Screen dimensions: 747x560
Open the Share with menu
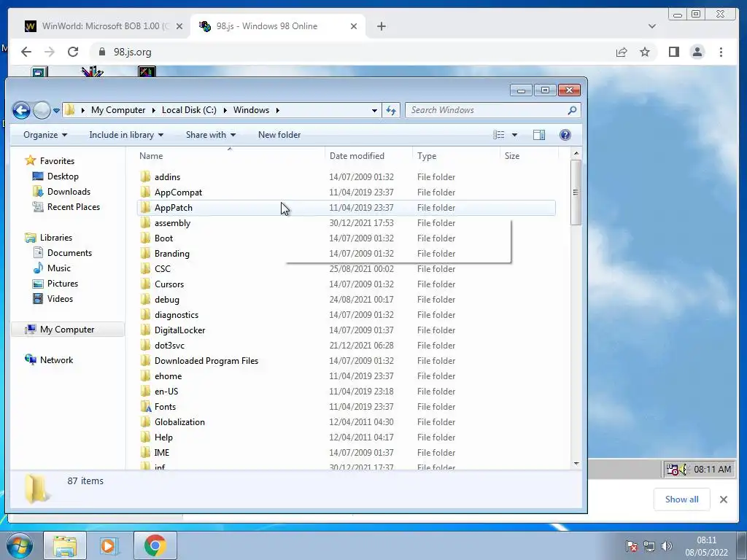coord(211,135)
